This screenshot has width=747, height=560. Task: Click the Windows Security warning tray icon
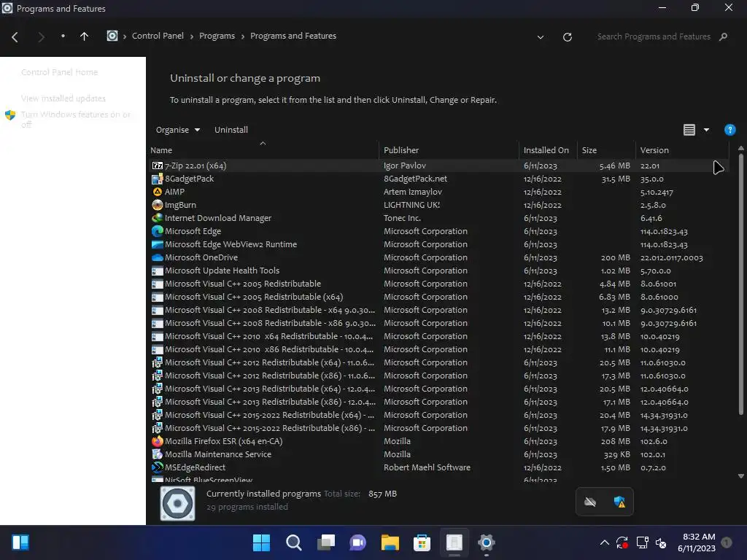(619, 502)
